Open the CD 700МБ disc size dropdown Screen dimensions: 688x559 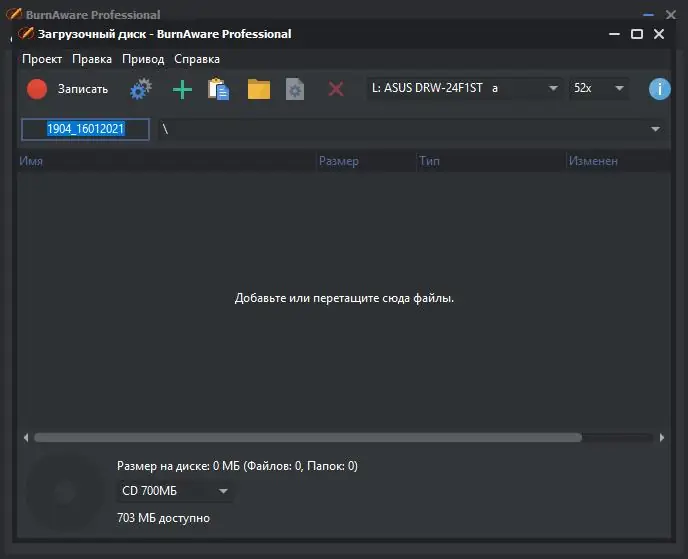(x=175, y=491)
